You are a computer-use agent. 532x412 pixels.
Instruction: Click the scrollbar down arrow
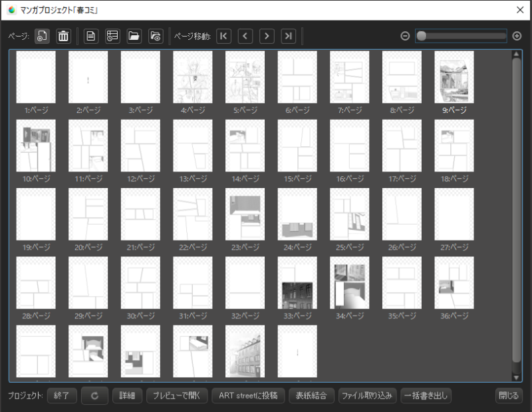[x=517, y=377]
